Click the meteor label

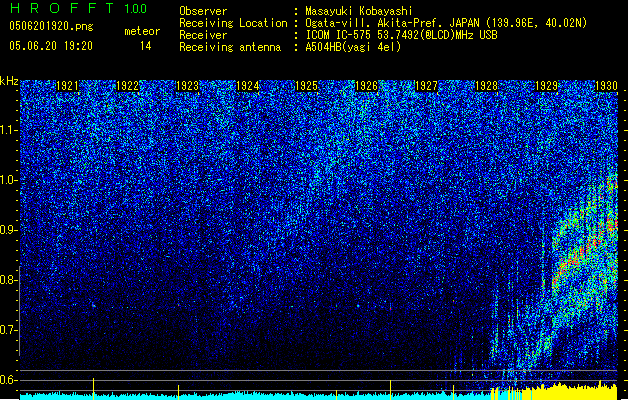coord(142,31)
